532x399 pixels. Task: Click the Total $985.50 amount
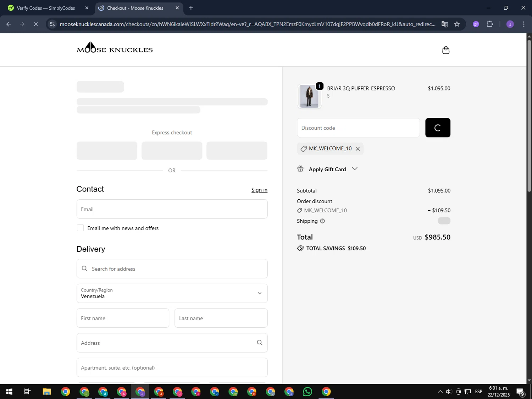[437, 237]
